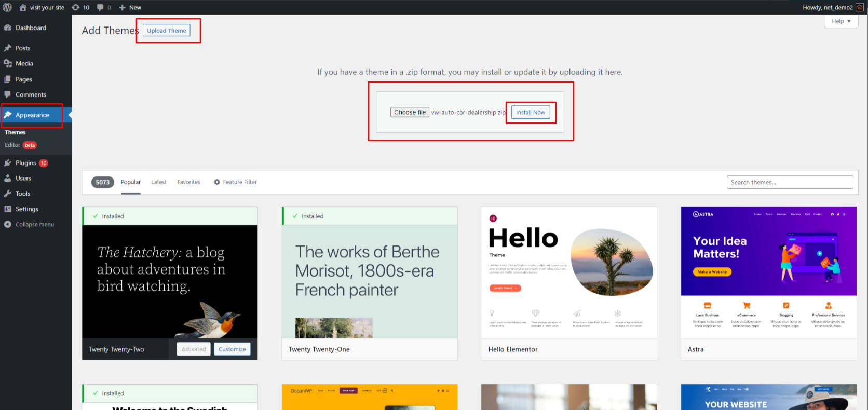
Task: Focus the Search themes input field
Action: (789, 182)
